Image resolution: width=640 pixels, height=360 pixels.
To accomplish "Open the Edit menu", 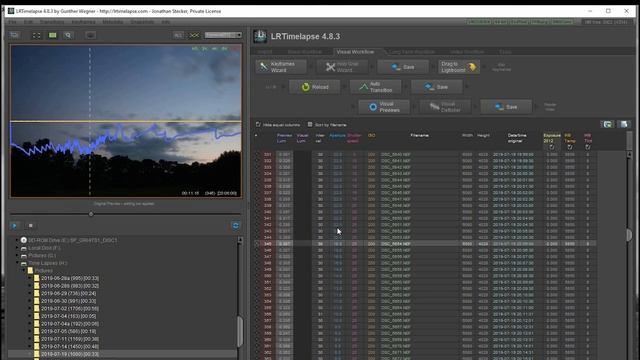I will tap(28, 22).
